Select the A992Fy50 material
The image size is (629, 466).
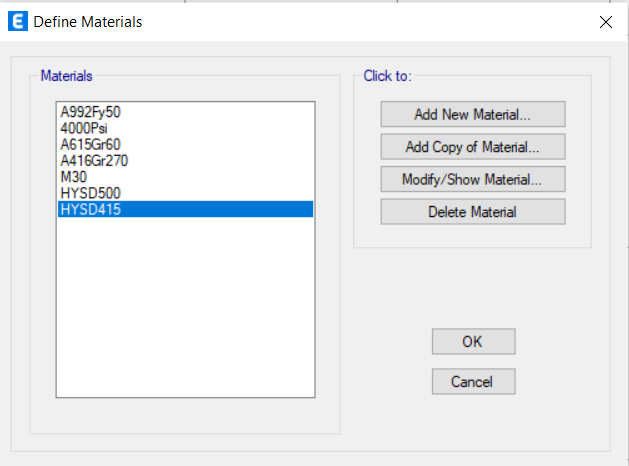[x=185, y=112]
